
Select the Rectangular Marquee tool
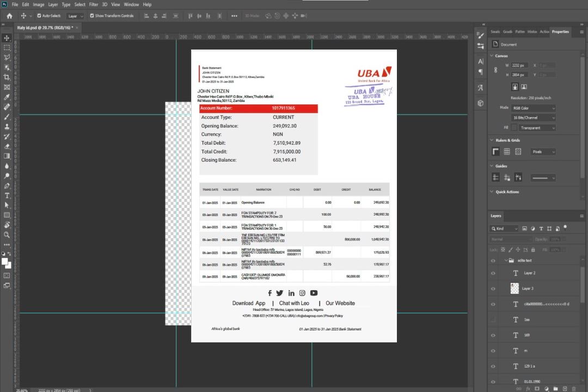click(x=7, y=48)
